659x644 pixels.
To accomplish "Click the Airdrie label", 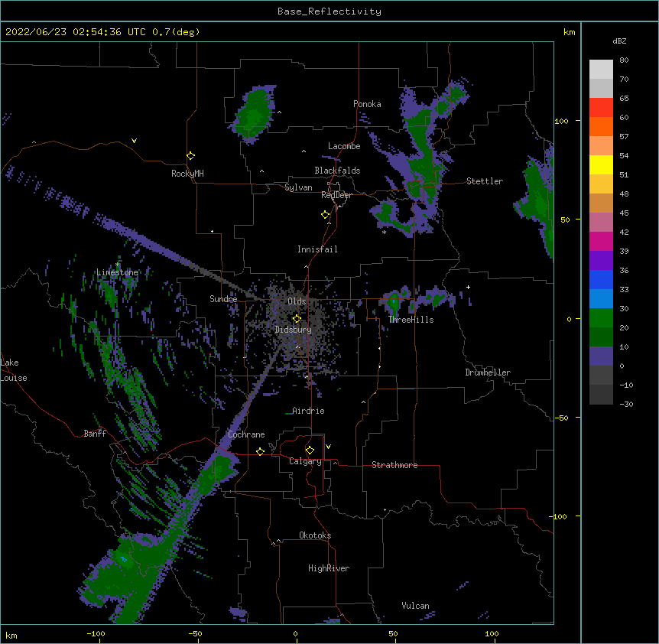I will coord(308,411).
